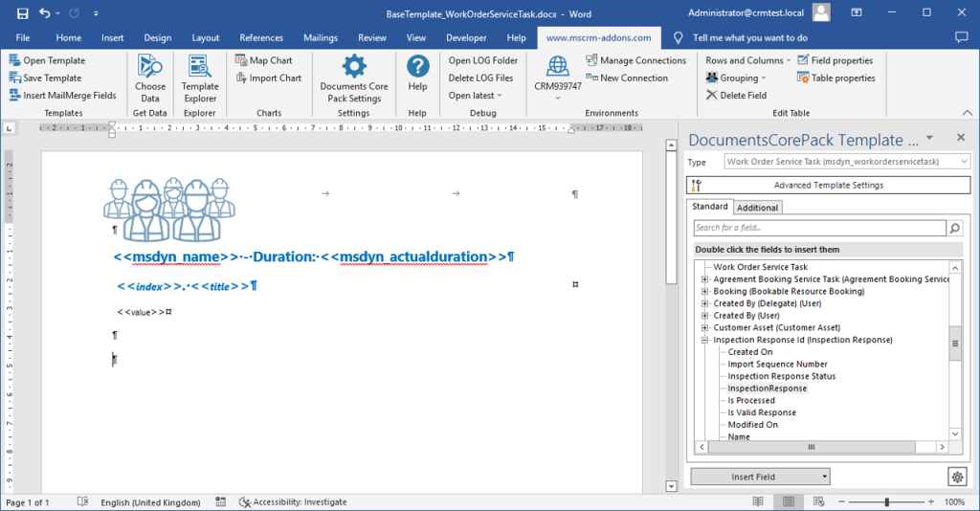Select the InspectionResponse field in the tree
The width and height of the screenshot is (980, 511).
click(767, 388)
